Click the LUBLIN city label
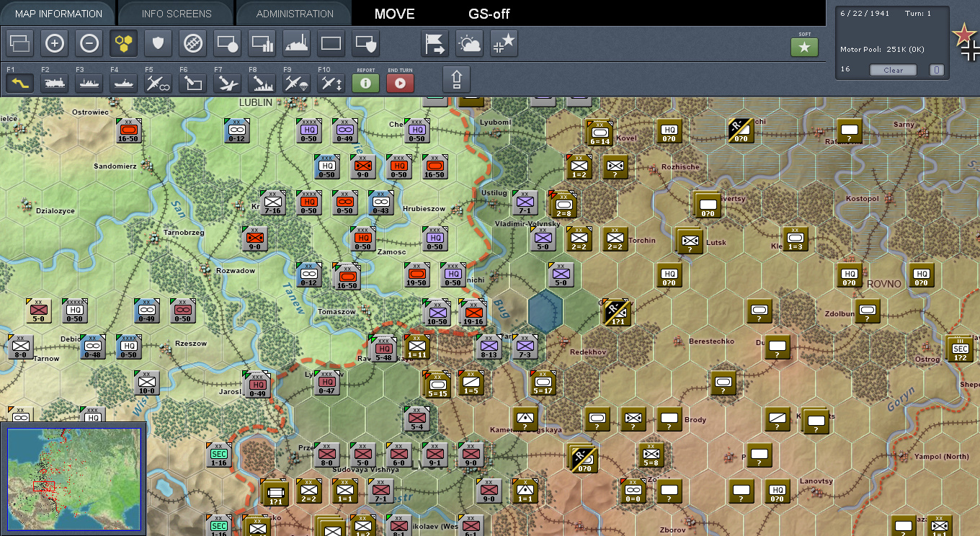Screen dimensions: 980x536 [x=256, y=103]
